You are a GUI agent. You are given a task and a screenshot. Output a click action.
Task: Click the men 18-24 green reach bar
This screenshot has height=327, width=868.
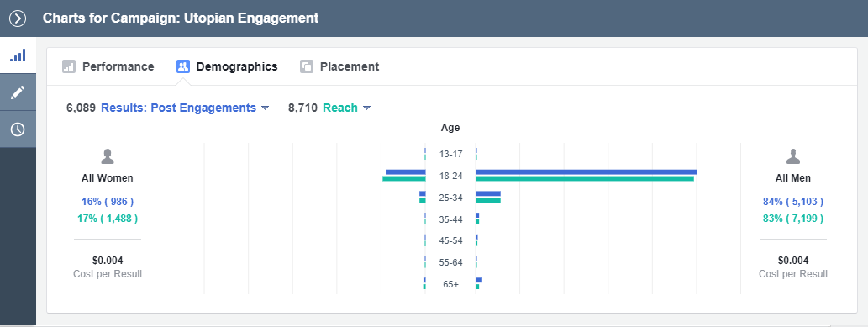[585, 178]
